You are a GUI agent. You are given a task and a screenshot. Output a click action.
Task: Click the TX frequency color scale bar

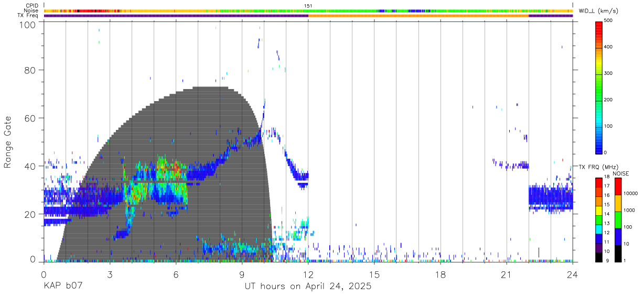[599, 219]
